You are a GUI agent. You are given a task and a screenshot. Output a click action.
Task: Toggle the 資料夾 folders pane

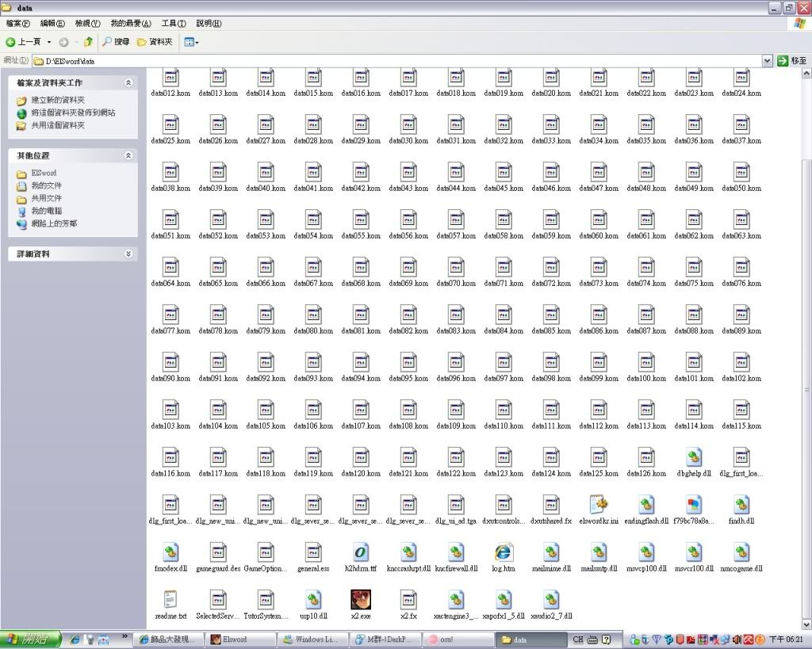click(x=155, y=41)
